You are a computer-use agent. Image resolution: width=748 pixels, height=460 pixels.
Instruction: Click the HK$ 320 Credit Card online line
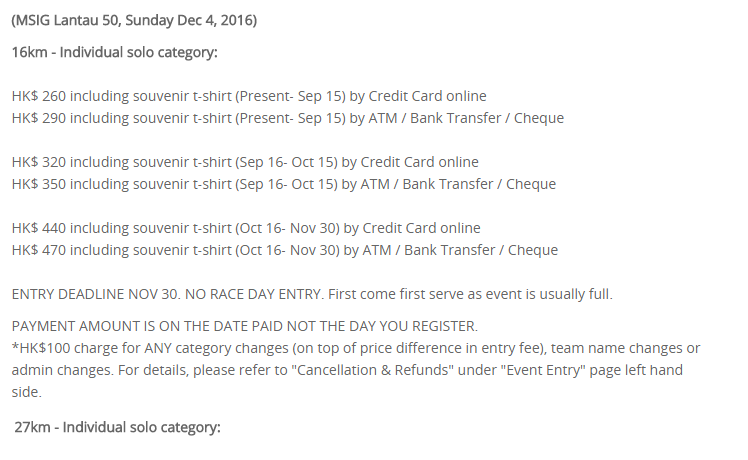tap(245, 162)
